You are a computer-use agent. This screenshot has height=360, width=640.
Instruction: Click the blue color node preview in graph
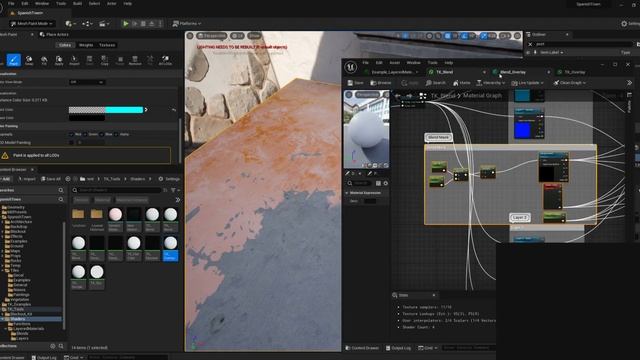522,131
